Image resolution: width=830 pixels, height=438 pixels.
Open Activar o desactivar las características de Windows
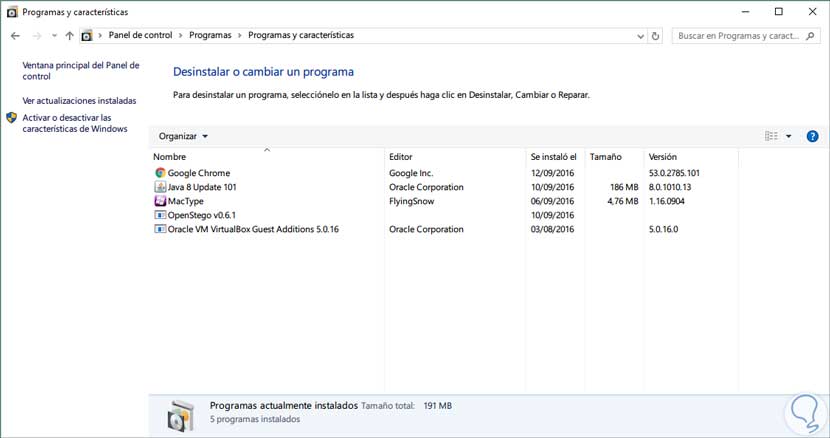[x=75, y=123]
